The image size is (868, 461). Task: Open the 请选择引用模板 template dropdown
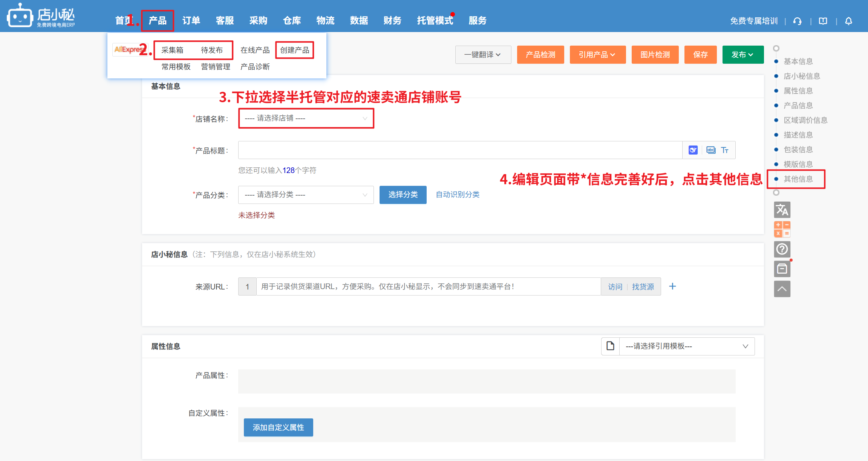click(x=686, y=346)
